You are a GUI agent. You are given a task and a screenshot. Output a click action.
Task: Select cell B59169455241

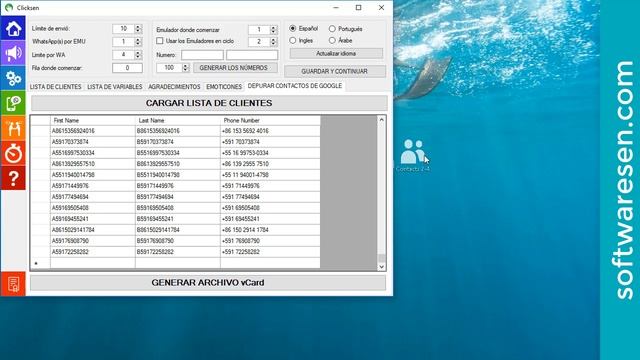(x=178, y=219)
